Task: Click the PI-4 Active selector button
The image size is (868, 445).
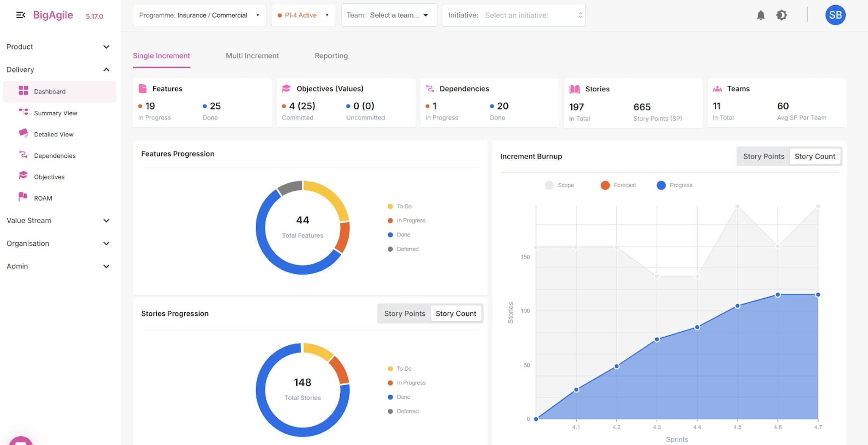Action: click(x=303, y=15)
